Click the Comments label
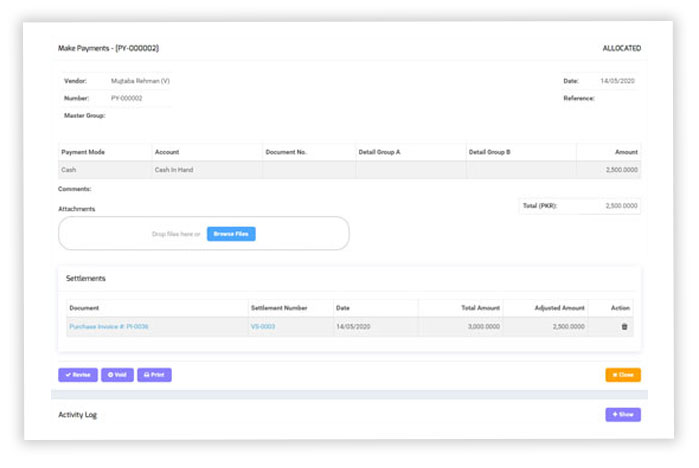This screenshot has width=699, height=468. [x=74, y=189]
